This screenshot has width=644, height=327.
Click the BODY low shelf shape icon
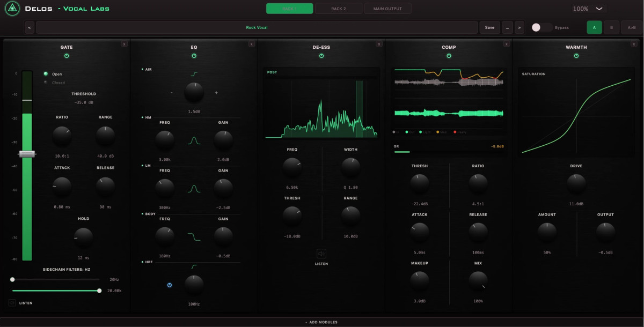194,236
